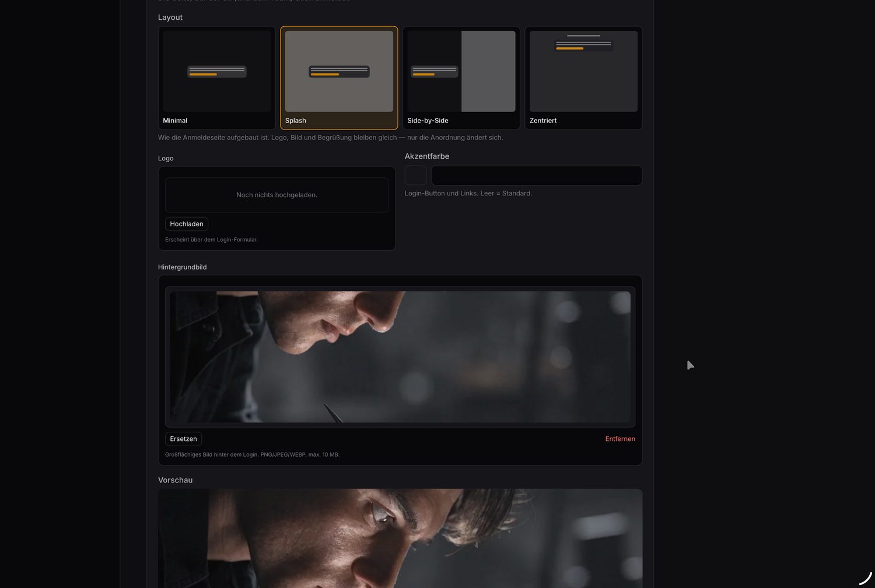875x588 pixels.
Task: Click the Akzentfarbe label
Action: point(427,156)
